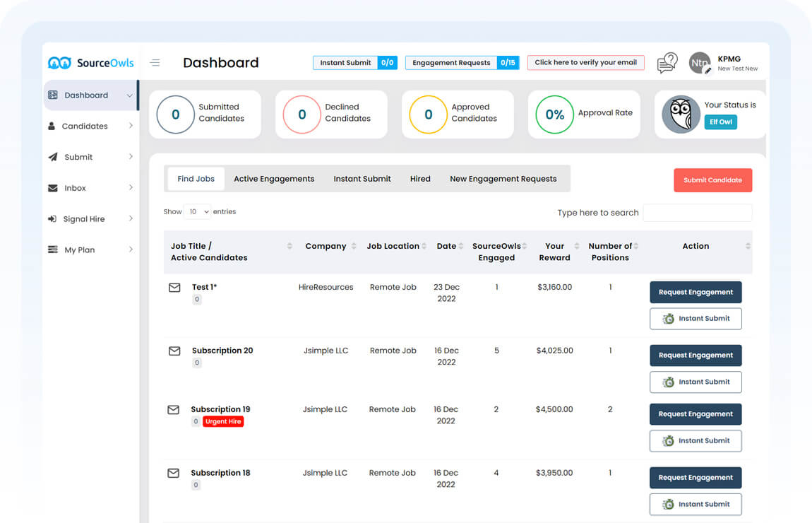This screenshot has width=812, height=523.
Task: Sort by Company column arrows
Action: tap(354, 246)
